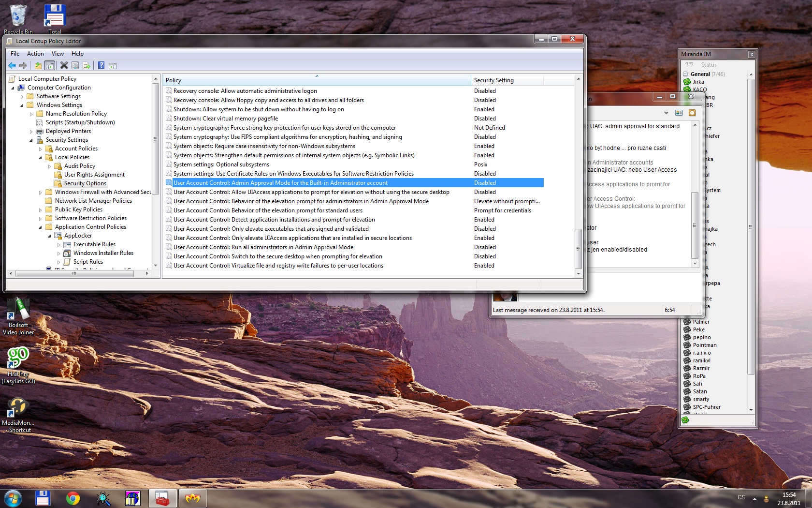812x508 pixels.
Task: Toggle the Show/Hide Console Tree button
Action: click(x=49, y=66)
